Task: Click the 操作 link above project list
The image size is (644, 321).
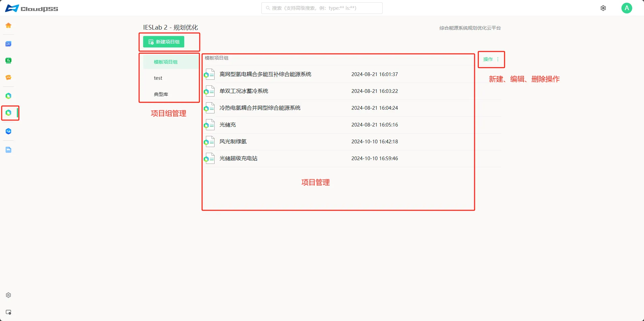Action: click(488, 59)
